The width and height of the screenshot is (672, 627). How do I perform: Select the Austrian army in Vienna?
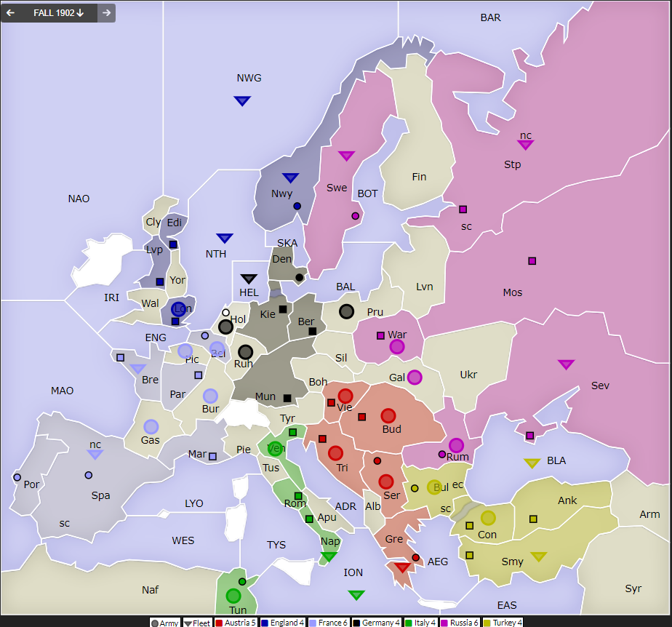[x=345, y=396]
